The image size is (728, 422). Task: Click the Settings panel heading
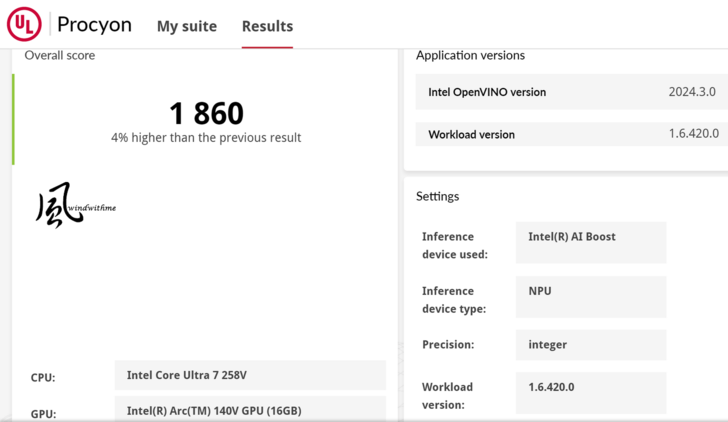[437, 196]
